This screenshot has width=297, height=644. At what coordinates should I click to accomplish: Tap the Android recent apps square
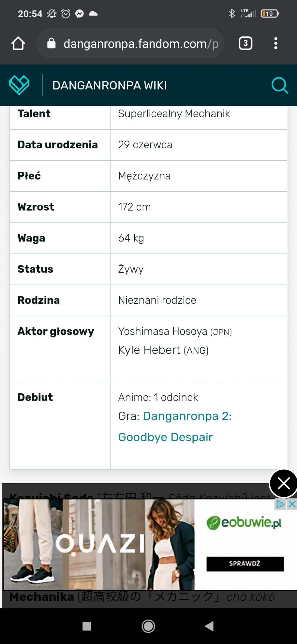(x=87, y=626)
